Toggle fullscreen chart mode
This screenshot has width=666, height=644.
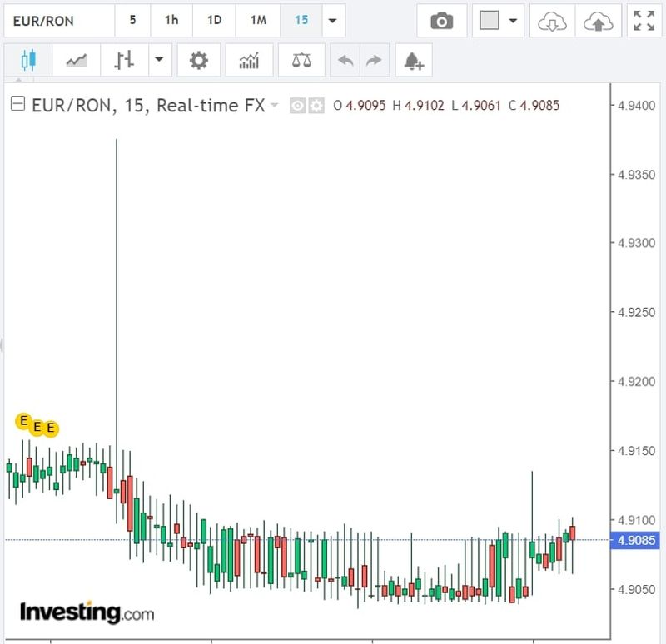644,21
